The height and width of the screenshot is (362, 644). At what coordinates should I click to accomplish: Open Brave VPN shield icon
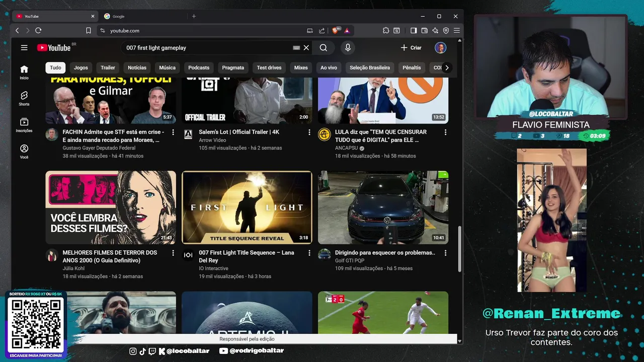click(446, 31)
